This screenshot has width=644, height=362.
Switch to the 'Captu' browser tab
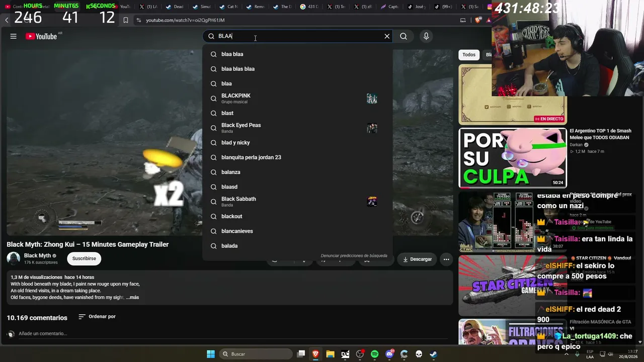389,7
